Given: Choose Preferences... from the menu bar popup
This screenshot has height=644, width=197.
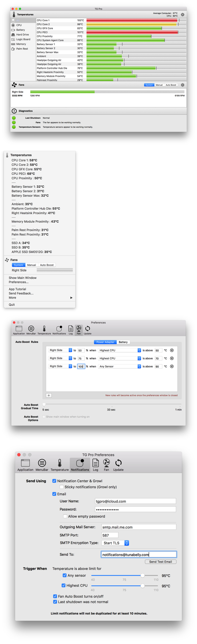Looking at the screenshot, I should 18,282.
